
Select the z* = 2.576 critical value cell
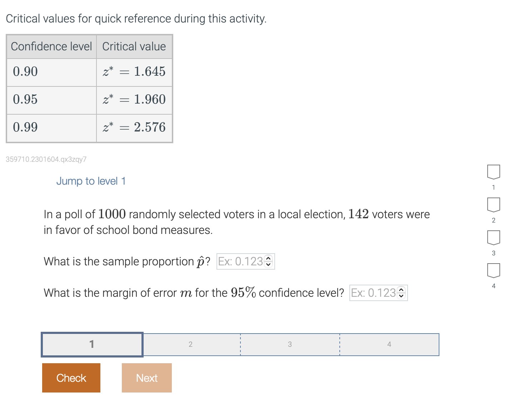134,127
